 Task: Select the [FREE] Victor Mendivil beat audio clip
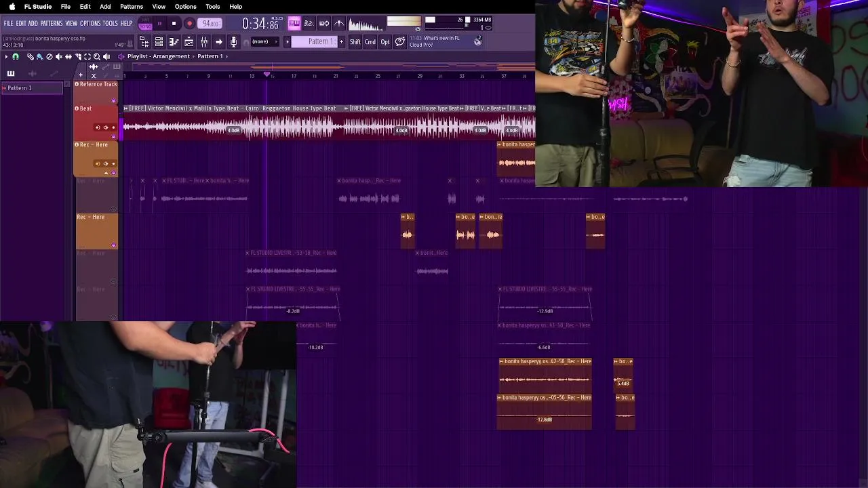pyautogui.click(x=233, y=123)
